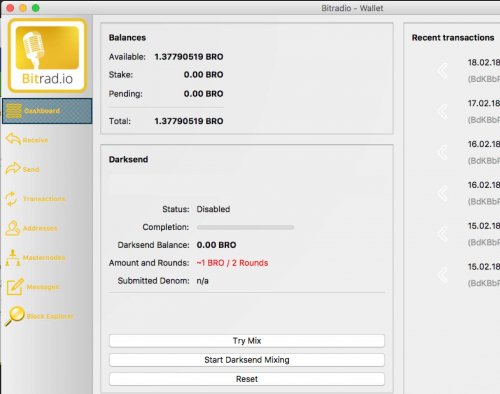Click the Darksend Status Disabled text
The width and height of the screenshot is (500, 394).
pos(213,209)
